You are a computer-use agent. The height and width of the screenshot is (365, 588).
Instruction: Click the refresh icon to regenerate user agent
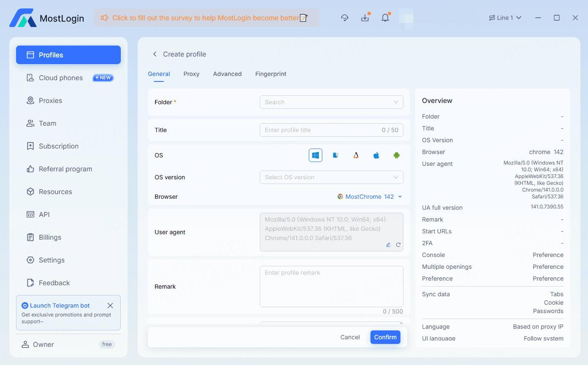coord(397,245)
